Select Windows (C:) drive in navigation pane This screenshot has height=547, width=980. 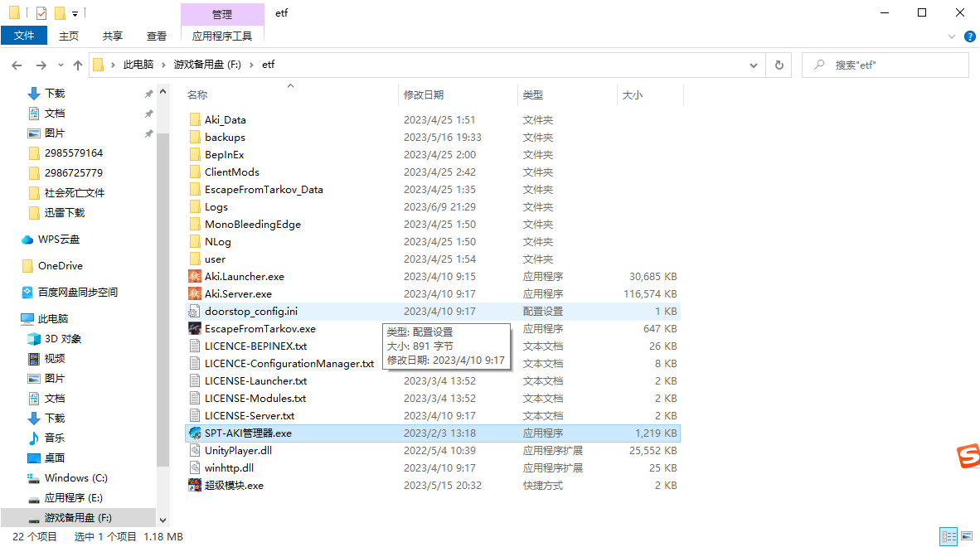point(75,478)
